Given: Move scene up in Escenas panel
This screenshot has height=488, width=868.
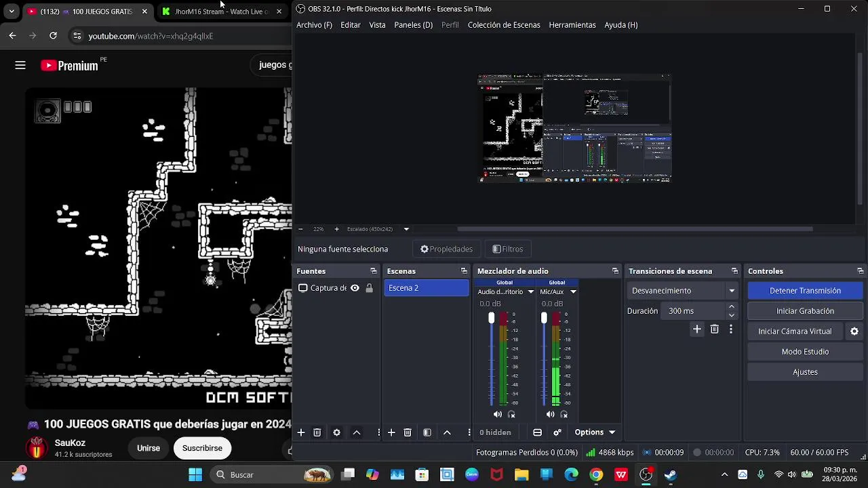Looking at the screenshot, I should point(447,432).
